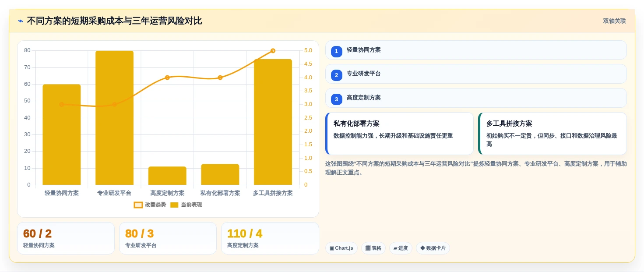Click the 专业研发平台 bar in the chart
Screen dimensions: 644x272
click(114, 118)
